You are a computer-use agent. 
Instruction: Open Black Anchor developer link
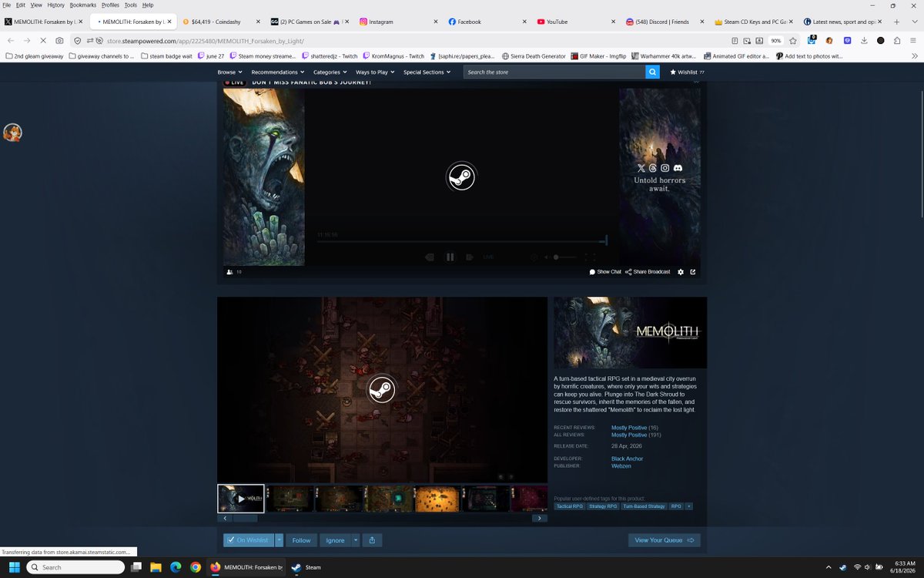pos(627,459)
